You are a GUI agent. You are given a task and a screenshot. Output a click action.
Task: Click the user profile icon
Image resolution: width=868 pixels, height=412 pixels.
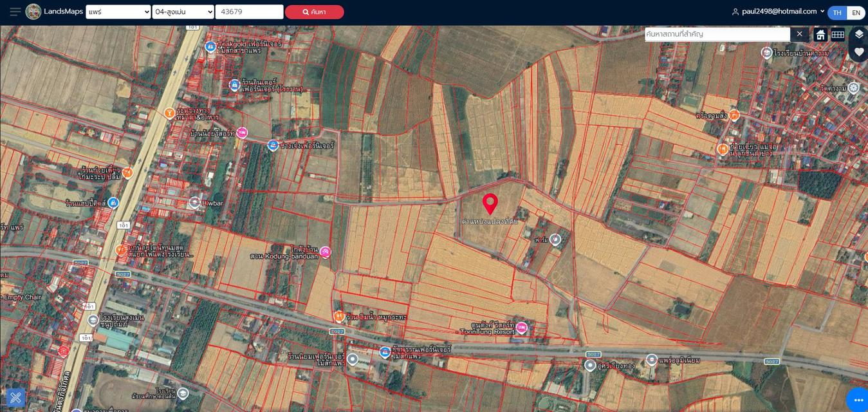coord(735,12)
